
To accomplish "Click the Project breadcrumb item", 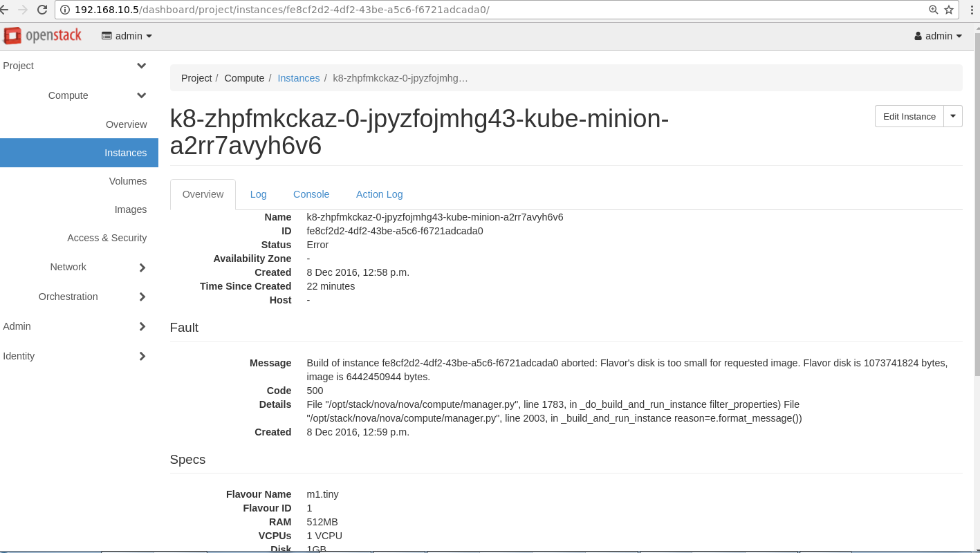I will coord(196,78).
